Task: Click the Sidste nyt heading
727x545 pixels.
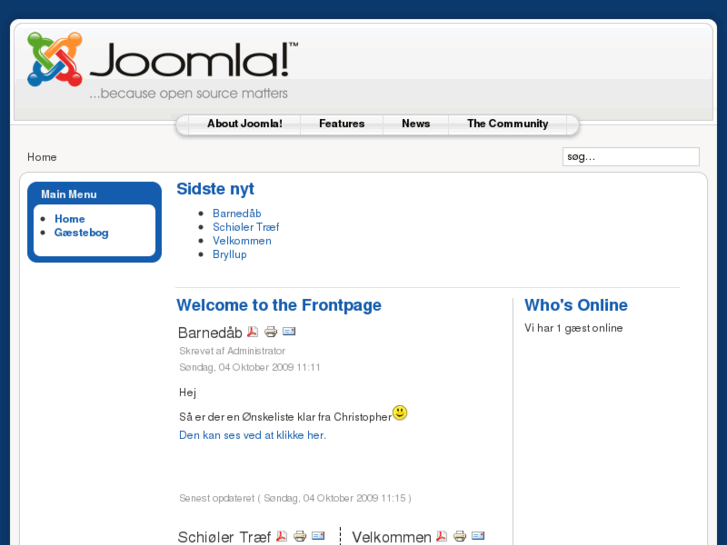Action: coord(215,189)
